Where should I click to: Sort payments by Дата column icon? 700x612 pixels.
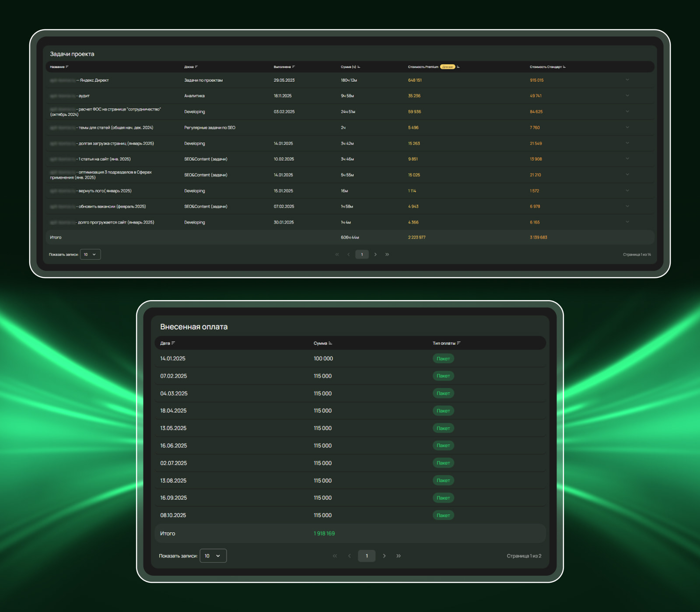pyautogui.click(x=173, y=343)
